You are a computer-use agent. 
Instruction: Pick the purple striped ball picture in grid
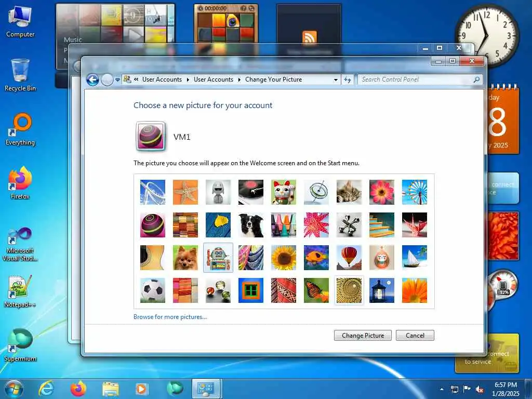153,225
